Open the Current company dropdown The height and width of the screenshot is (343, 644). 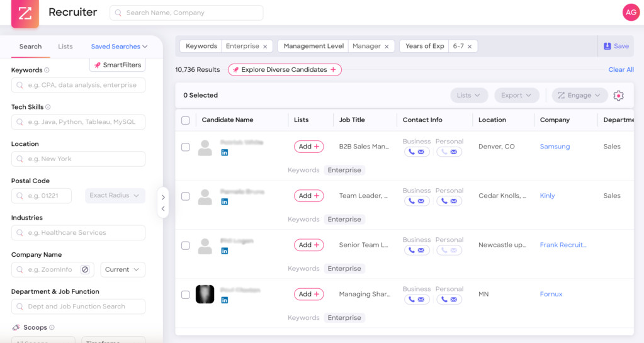[x=122, y=269]
